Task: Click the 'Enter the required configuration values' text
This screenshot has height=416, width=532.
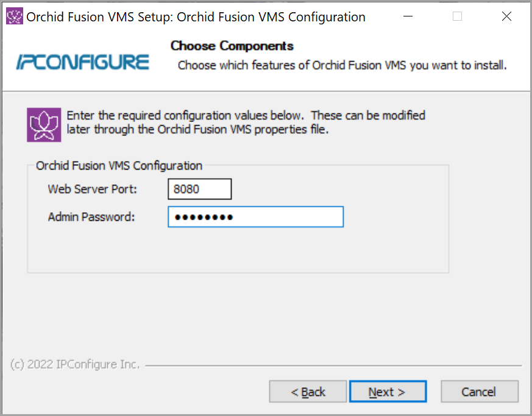Action: 246,115
